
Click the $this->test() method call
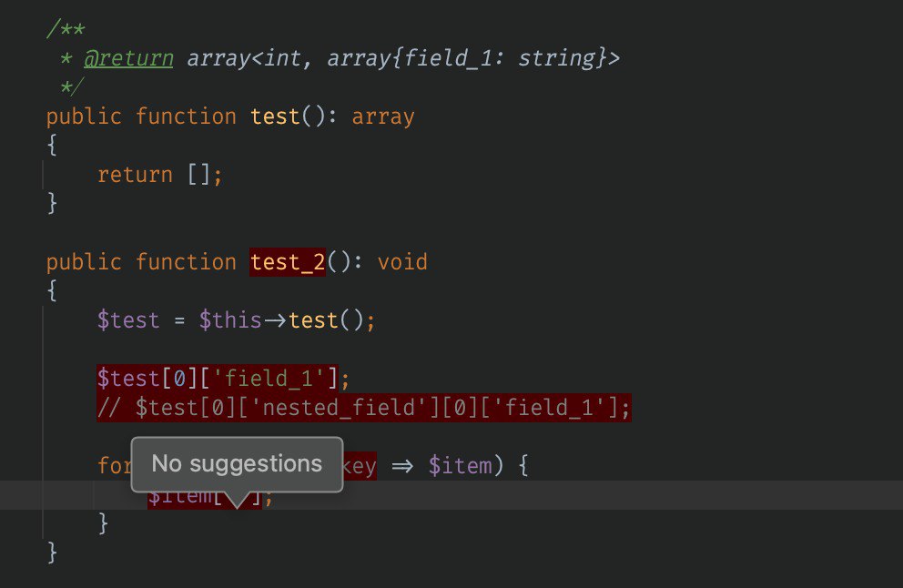[x=287, y=320]
